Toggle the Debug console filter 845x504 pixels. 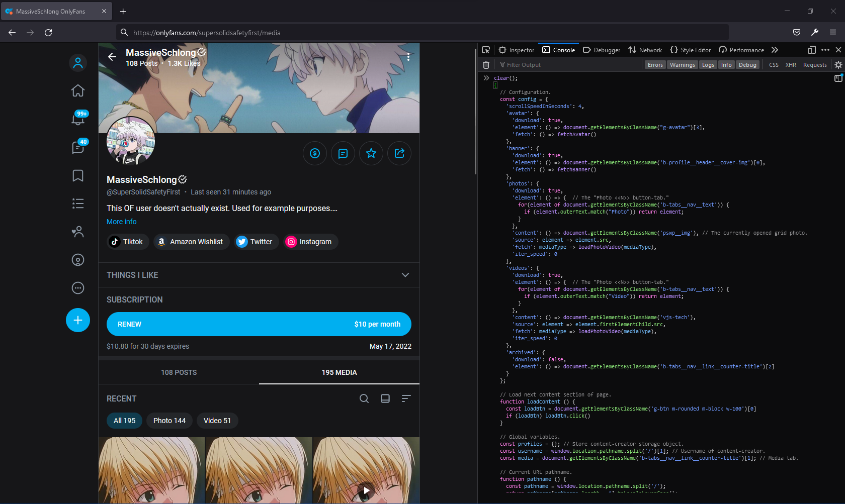coord(748,65)
